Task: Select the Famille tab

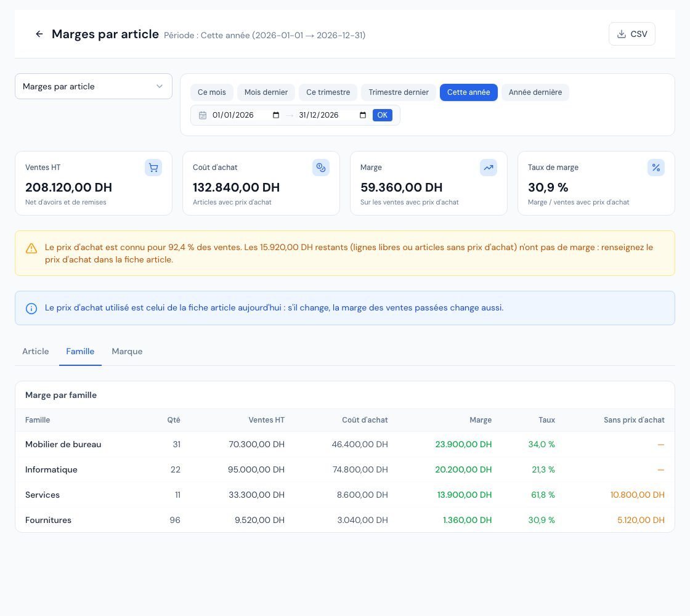Action: 80,351
